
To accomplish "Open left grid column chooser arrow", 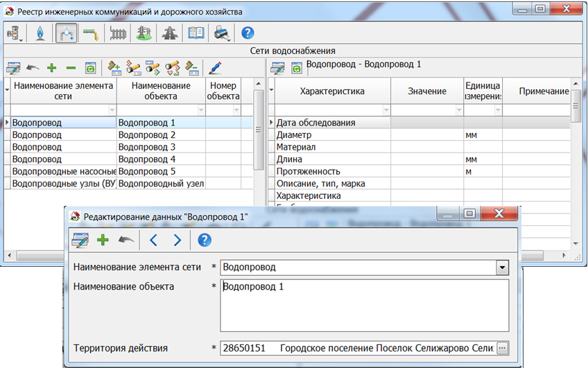I will click(x=7, y=90).
